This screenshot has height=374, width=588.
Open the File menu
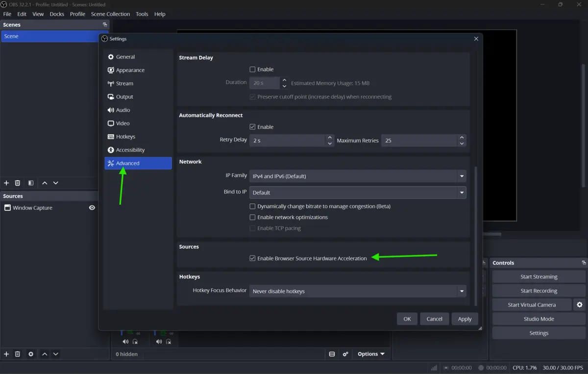coord(7,14)
